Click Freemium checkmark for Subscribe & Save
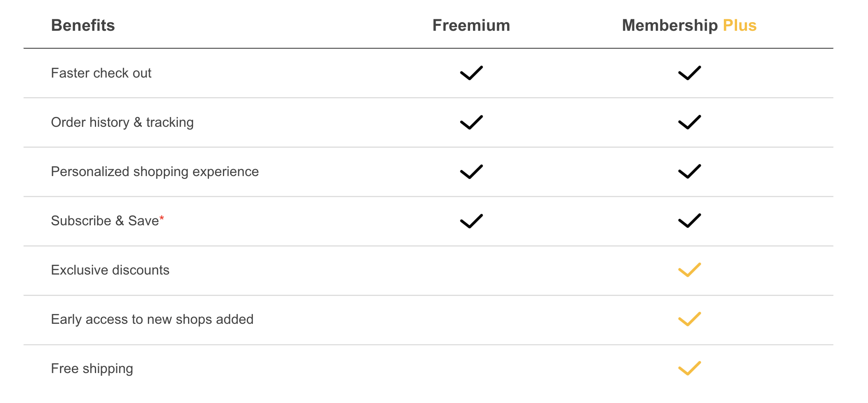 [471, 221]
